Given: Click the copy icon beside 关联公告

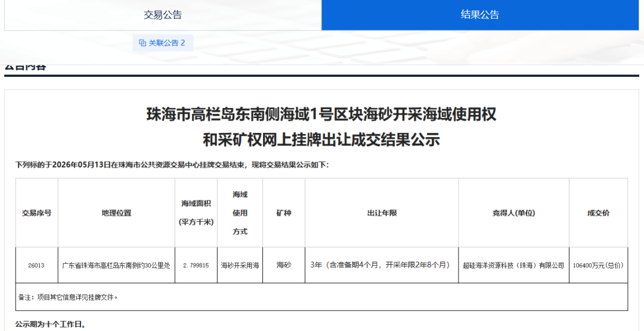Looking at the screenshot, I should click(143, 43).
